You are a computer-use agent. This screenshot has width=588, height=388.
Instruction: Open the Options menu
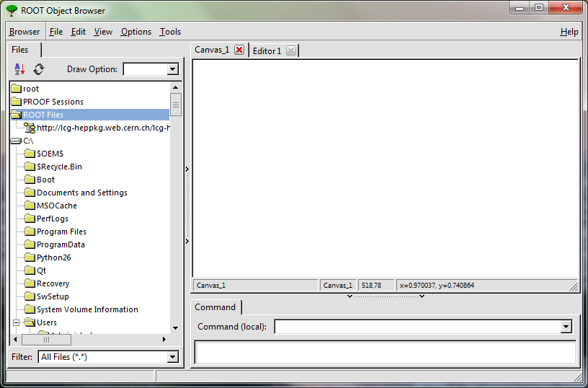coord(136,32)
